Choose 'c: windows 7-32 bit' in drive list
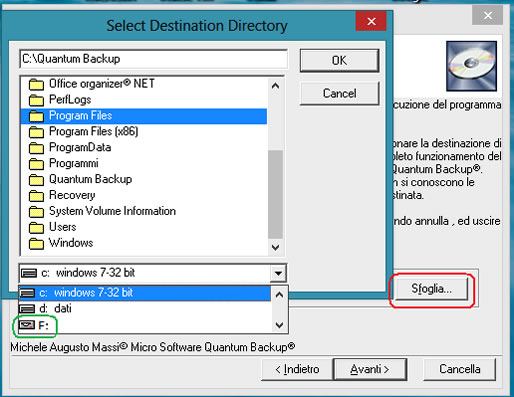 point(145,293)
